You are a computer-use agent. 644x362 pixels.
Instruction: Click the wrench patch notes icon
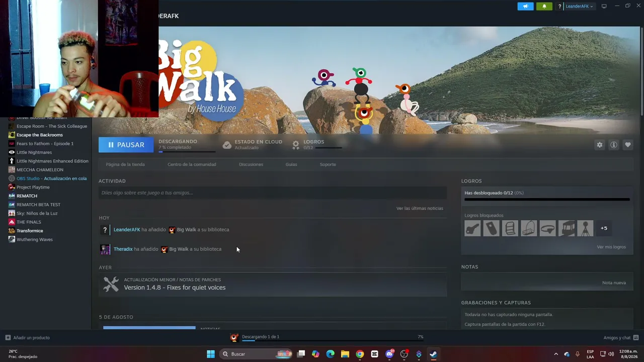pyautogui.click(x=111, y=284)
